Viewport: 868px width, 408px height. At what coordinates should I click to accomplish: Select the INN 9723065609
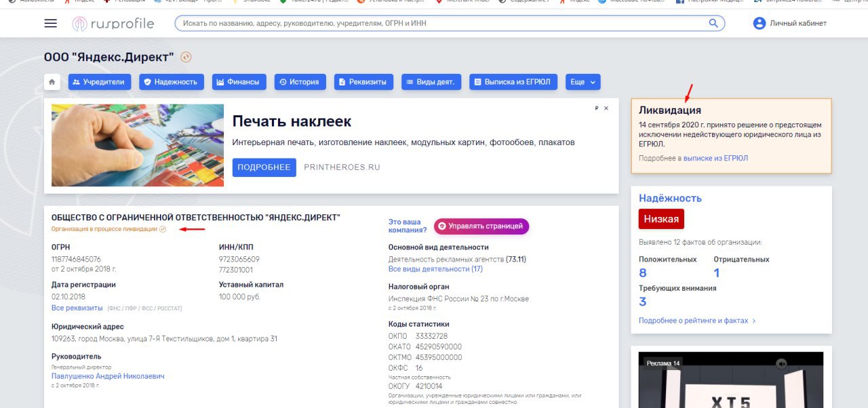click(239, 260)
